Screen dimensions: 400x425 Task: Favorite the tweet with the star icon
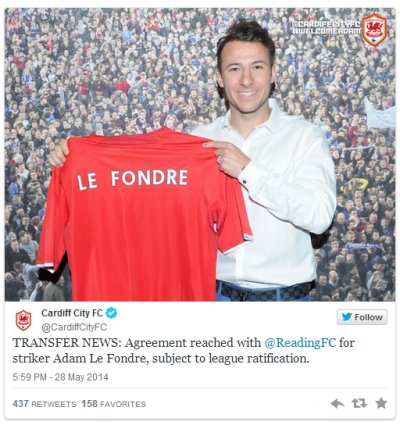381,403
